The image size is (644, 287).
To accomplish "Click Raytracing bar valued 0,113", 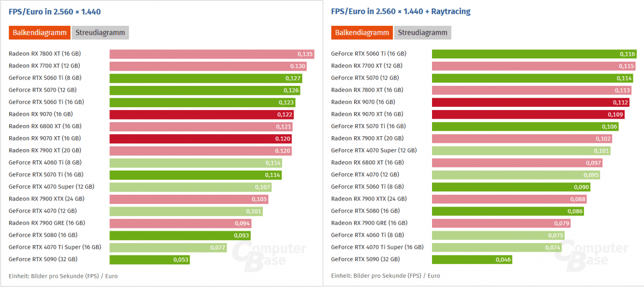I will 532,90.
